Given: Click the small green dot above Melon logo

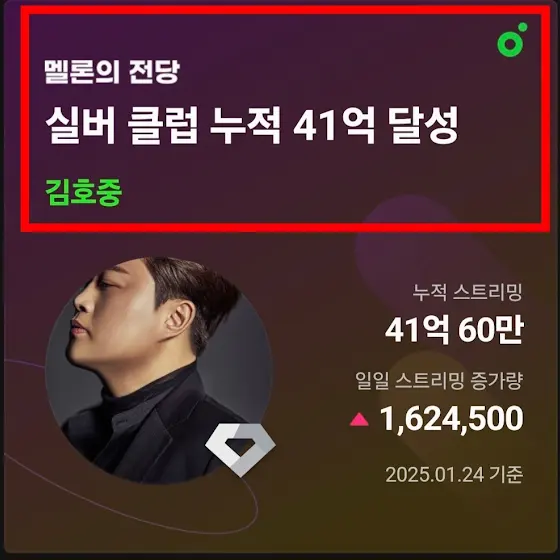Looking at the screenshot, I should tap(522, 27).
